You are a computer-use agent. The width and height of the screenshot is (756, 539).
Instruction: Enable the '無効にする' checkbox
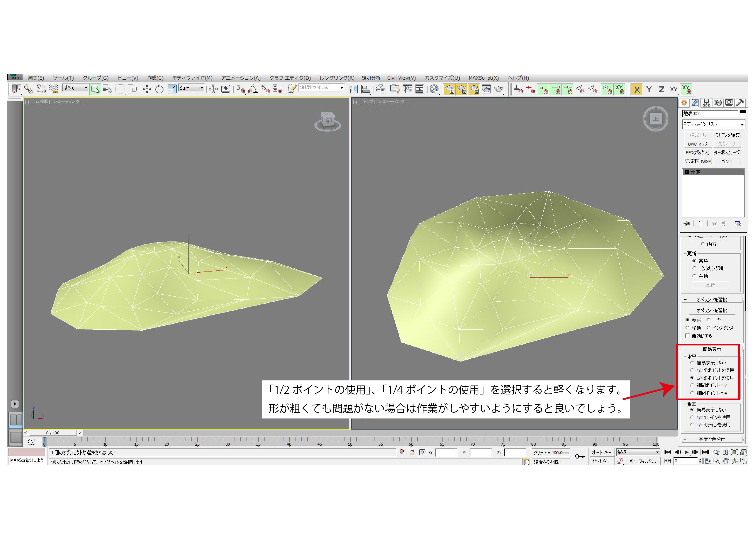[687, 336]
